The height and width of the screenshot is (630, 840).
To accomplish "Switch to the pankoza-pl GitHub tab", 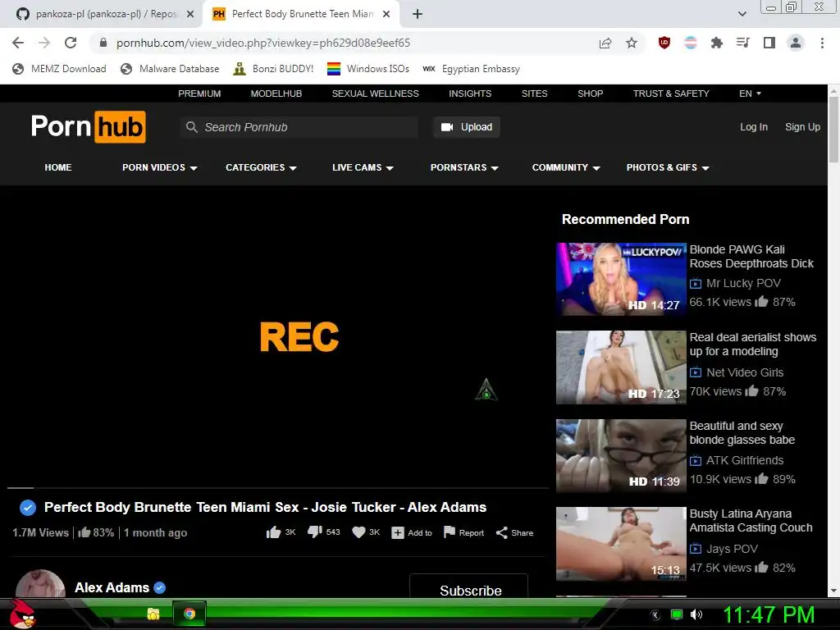I will (105, 14).
